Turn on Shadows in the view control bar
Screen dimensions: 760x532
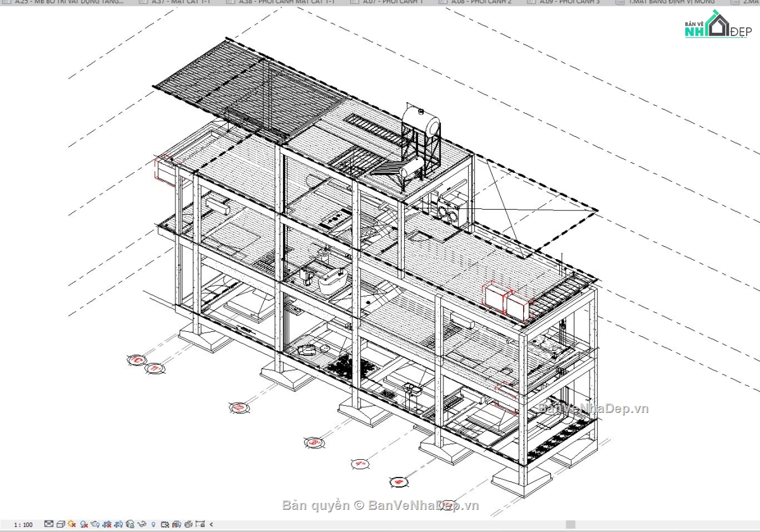coord(83,524)
